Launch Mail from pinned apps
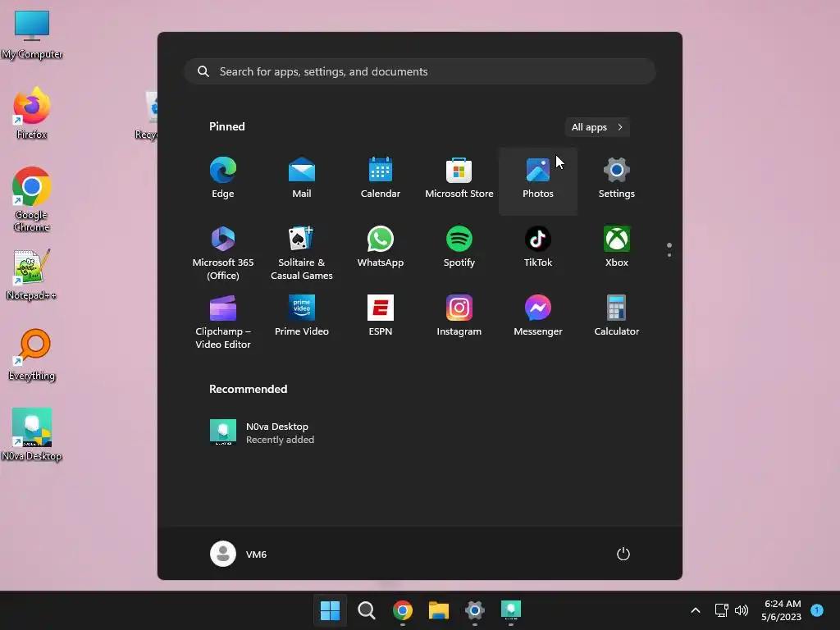Screen dimensions: 840x630 (x=302, y=179)
